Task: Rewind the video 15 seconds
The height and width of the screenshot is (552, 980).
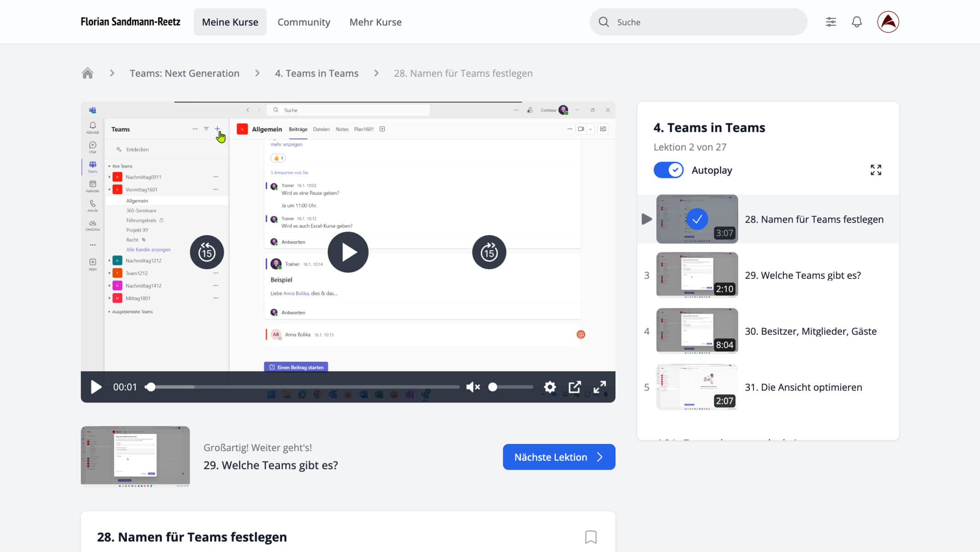Action: point(207,252)
